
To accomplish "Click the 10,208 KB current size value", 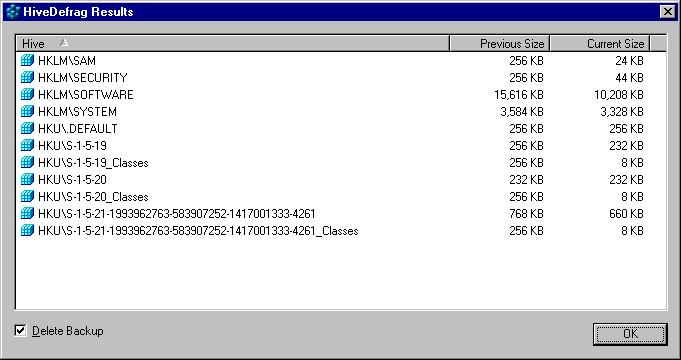I will tap(618, 95).
